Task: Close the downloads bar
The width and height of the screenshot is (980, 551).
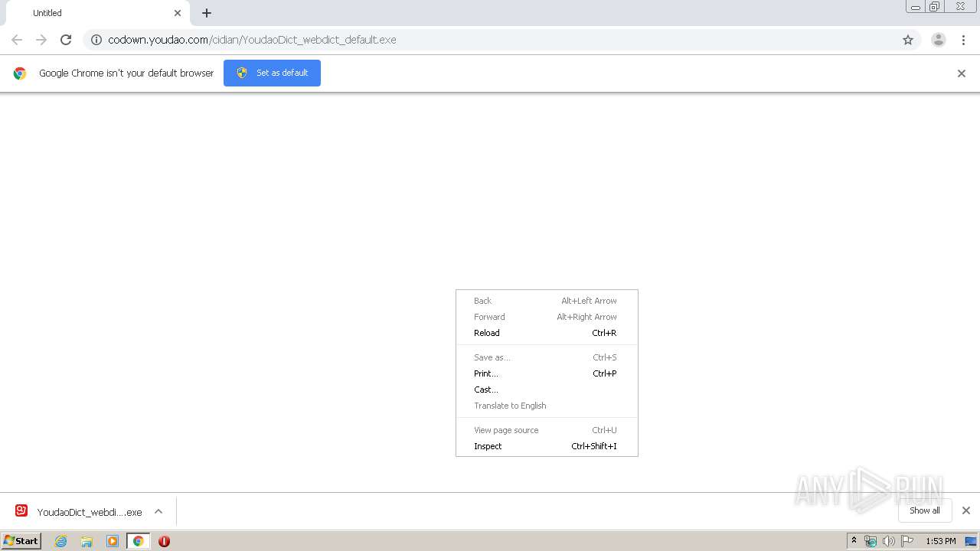Action: pyautogui.click(x=966, y=510)
